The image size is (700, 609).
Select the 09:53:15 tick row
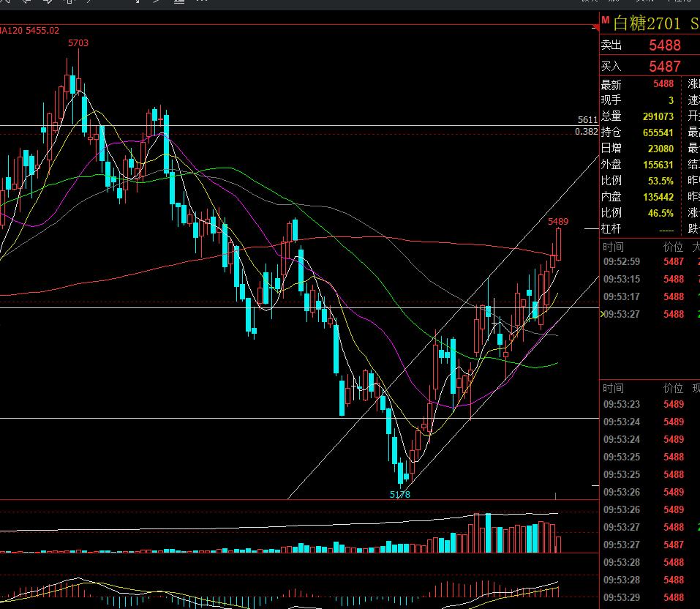click(650, 280)
